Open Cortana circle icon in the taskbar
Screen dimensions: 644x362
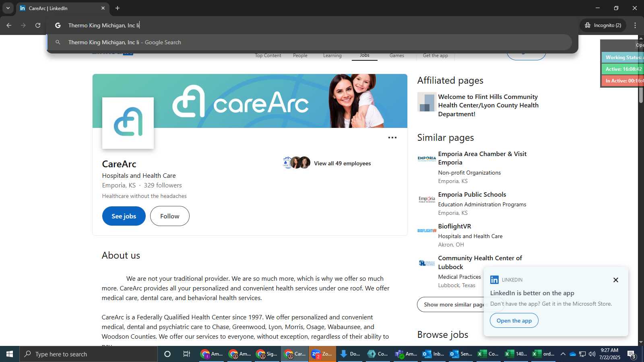click(x=167, y=354)
